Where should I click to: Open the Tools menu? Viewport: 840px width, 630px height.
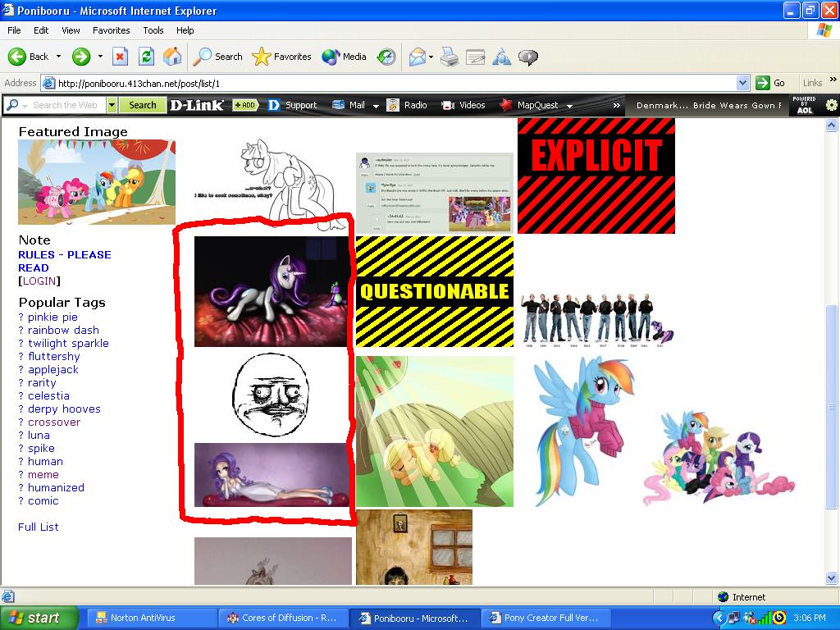click(x=153, y=30)
